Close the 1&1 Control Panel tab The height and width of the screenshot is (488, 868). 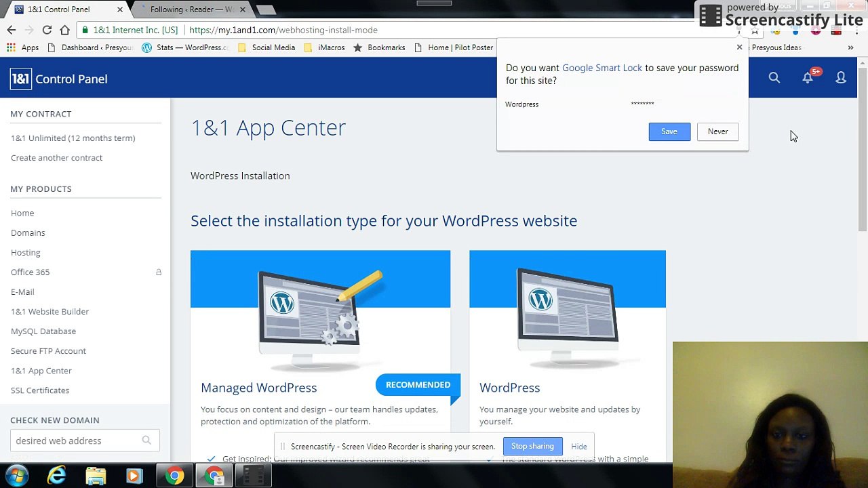coord(120,9)
